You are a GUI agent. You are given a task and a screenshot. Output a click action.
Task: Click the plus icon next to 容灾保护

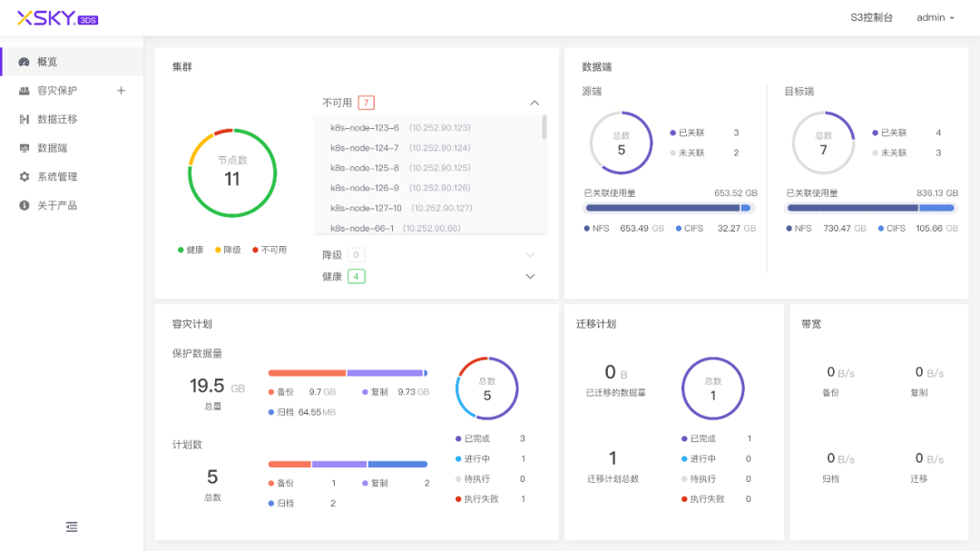click(x=122, y=91)
